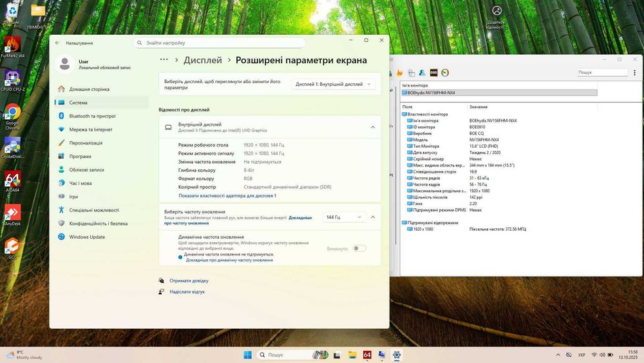Open AIDA64 three-dot menu
Screen dimensions: 644x363
coord(634,72)
